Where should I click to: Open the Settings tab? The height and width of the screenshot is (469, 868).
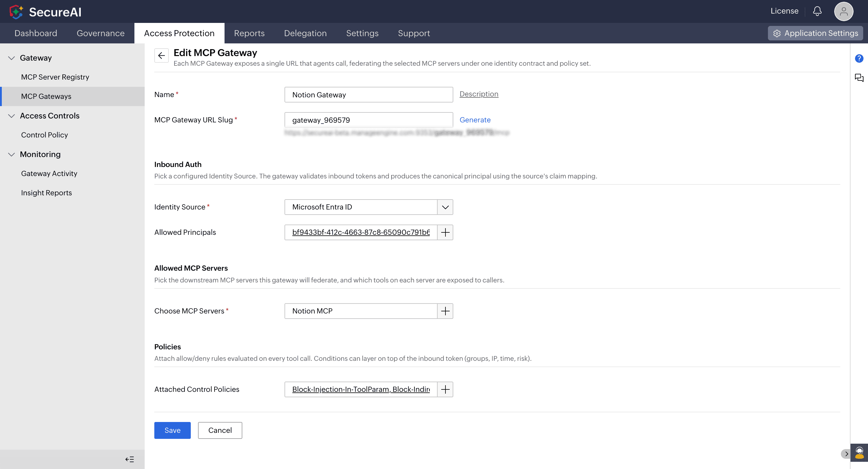362,33
